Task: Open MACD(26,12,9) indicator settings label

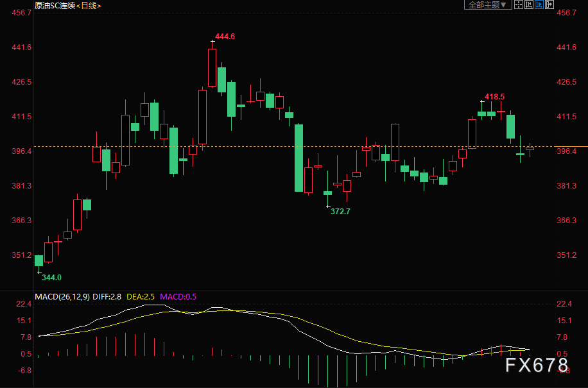Action: [x=63, y=296]
